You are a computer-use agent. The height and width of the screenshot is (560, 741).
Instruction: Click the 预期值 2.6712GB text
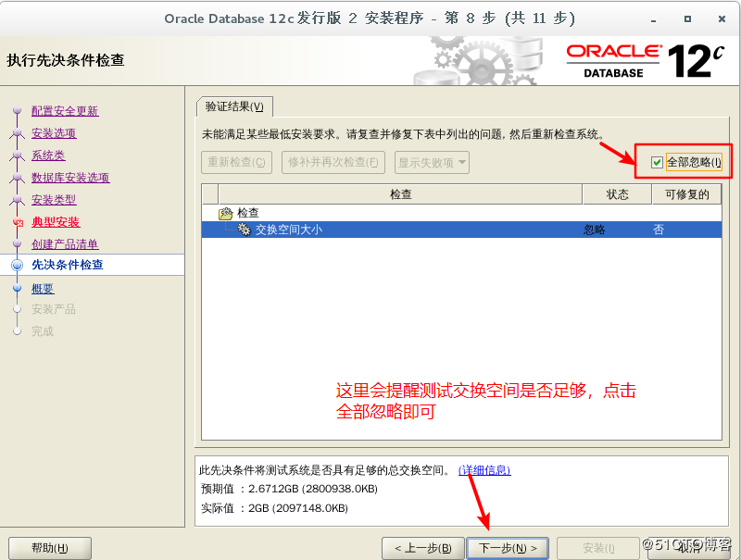289,489
